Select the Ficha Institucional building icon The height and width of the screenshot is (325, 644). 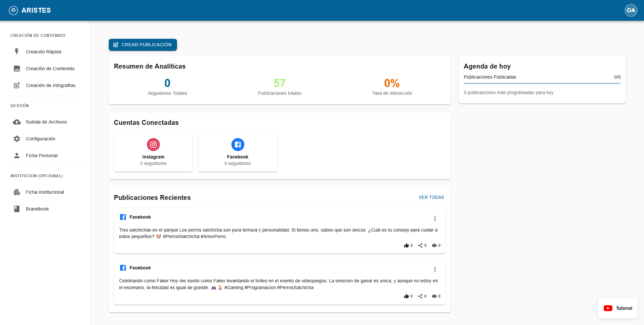17,192
